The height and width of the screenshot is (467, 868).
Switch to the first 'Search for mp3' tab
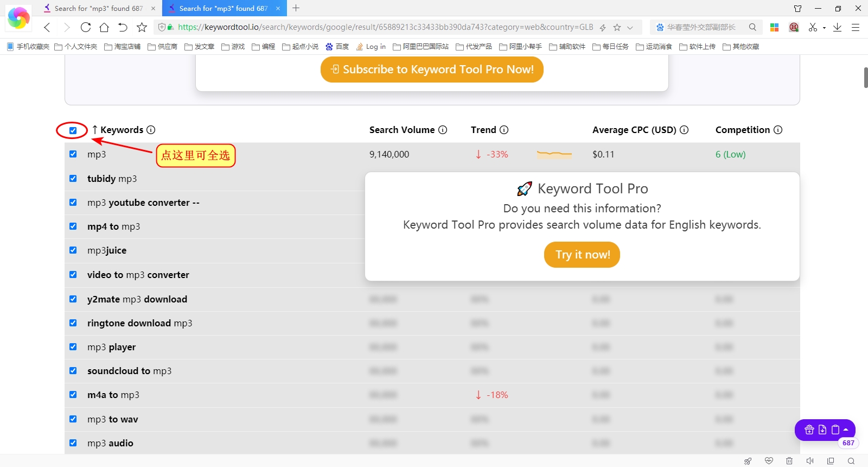coord(99,8)
